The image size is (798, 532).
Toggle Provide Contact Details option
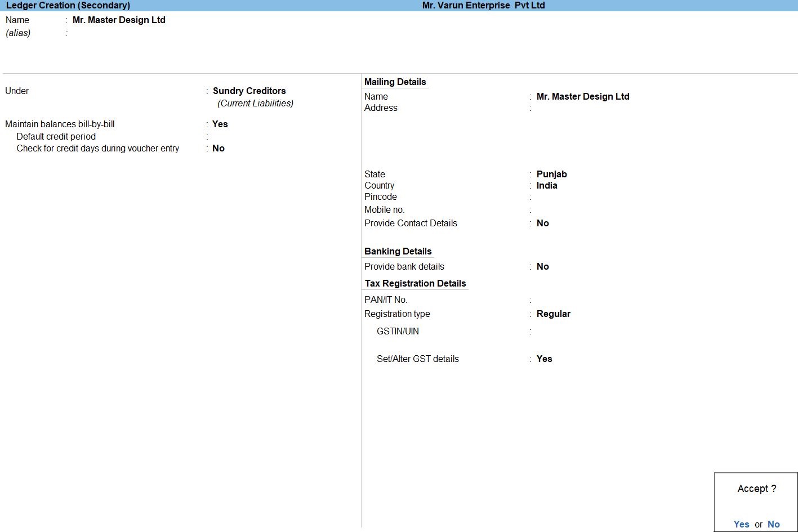pos(542,223)
